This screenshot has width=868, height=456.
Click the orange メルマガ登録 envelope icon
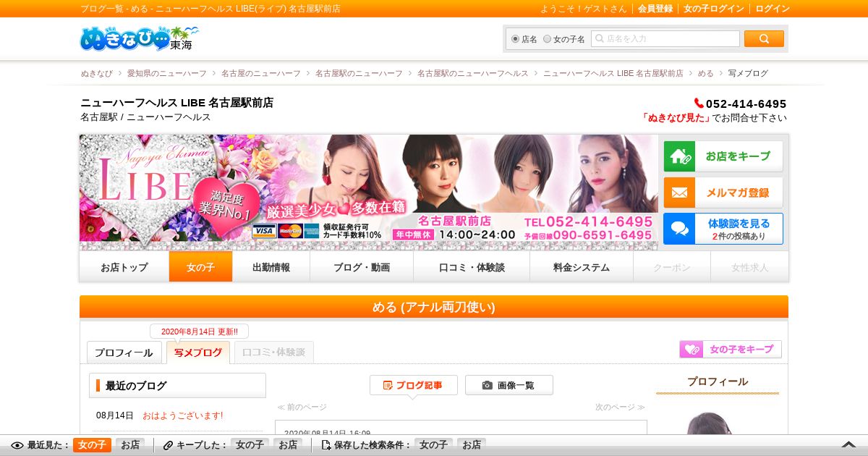click(679, 193)
